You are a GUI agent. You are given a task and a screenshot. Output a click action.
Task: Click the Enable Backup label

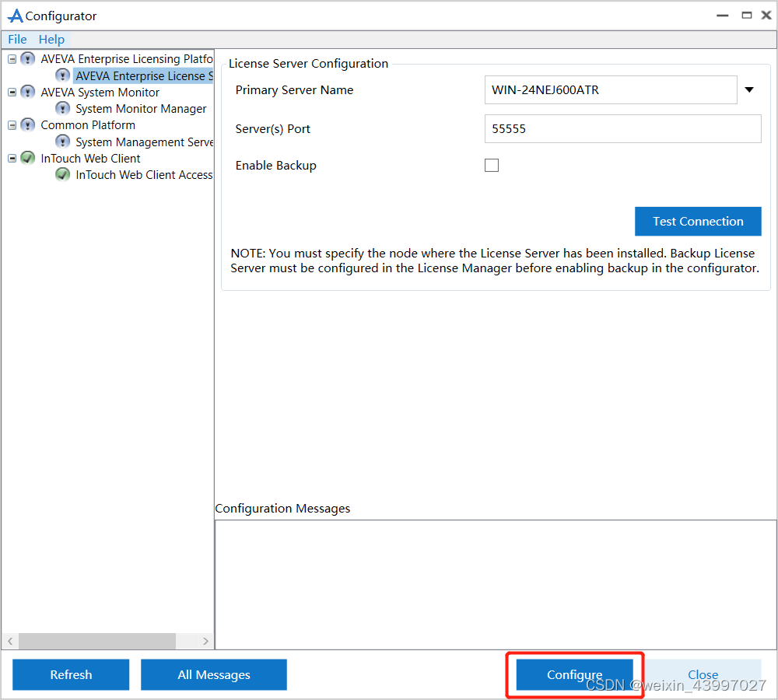(x=276, y=165)
